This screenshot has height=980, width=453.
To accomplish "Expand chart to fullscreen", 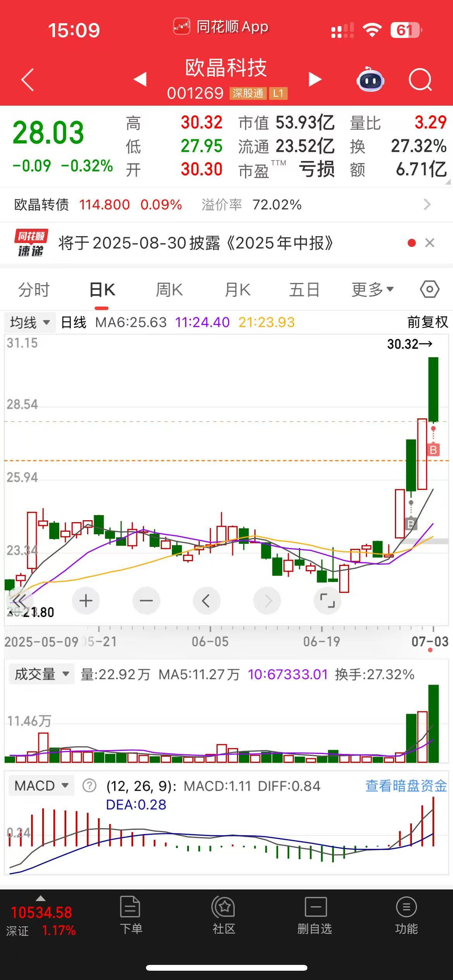I will pos(327,601).
